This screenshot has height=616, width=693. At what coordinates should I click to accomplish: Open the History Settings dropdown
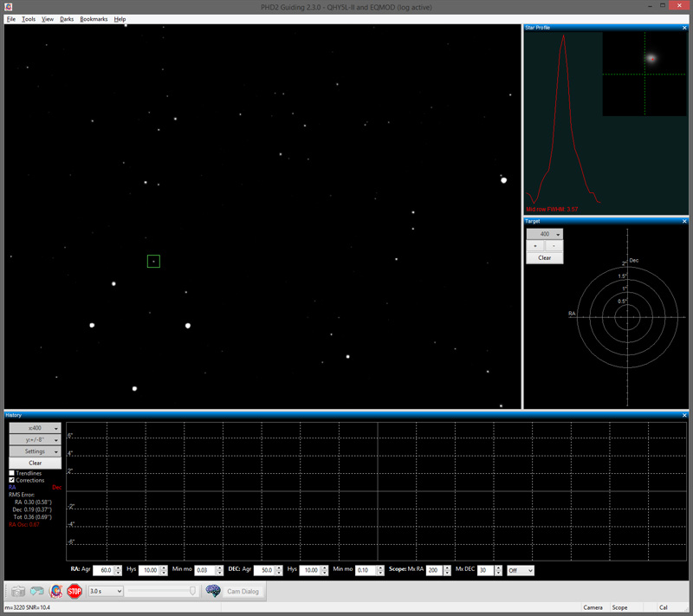(x=35, y=451)
